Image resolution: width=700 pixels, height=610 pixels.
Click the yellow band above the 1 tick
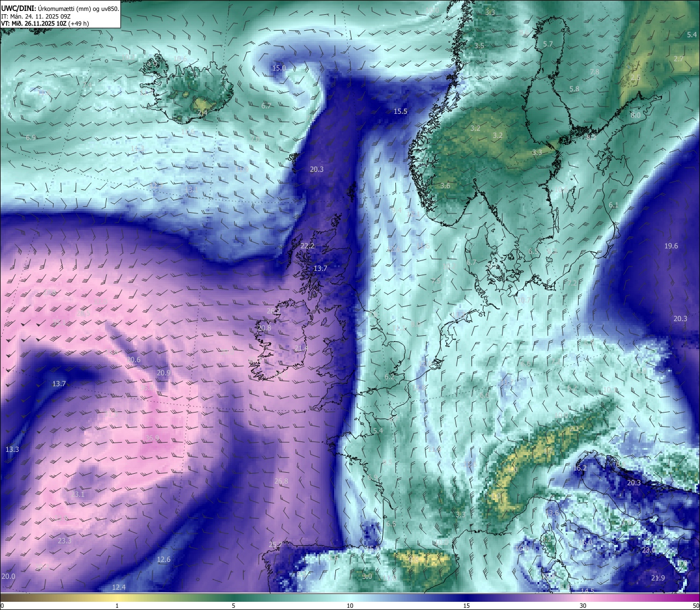point(116,597)
